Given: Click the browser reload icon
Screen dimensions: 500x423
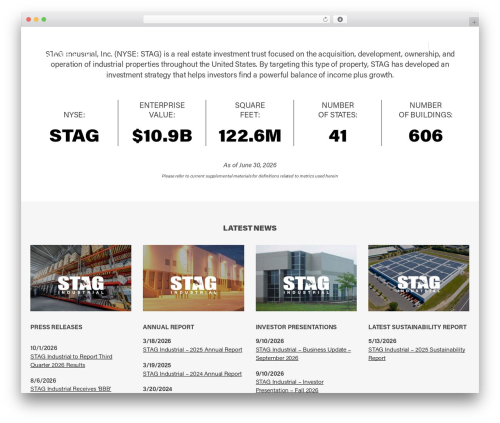Looking at the screenshot, I should (325, 20).
